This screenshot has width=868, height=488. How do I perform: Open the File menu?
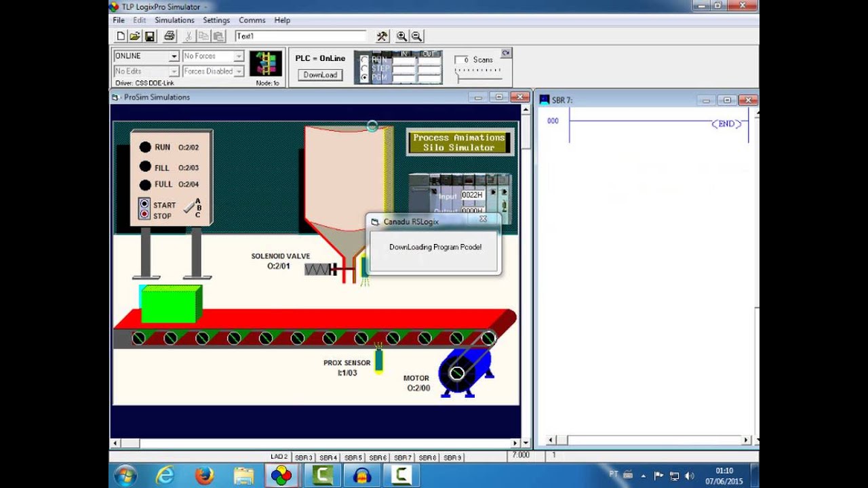(x=119, y=20)
